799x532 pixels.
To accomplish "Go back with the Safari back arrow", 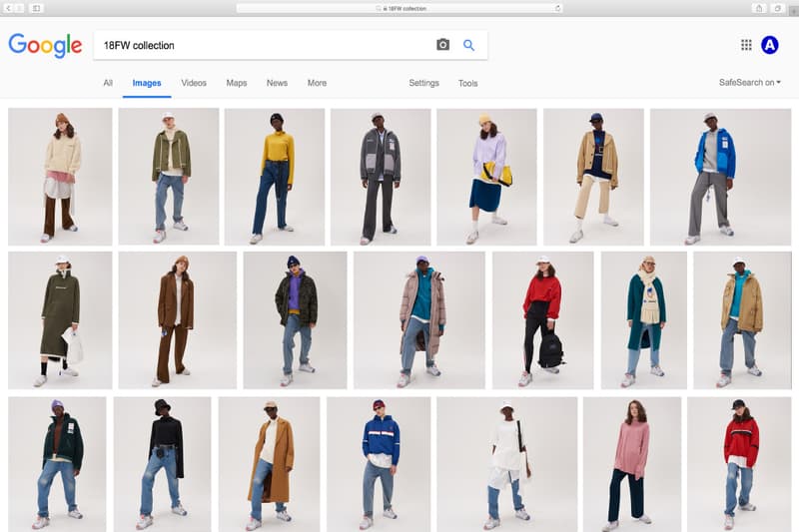I will [8, 8].
